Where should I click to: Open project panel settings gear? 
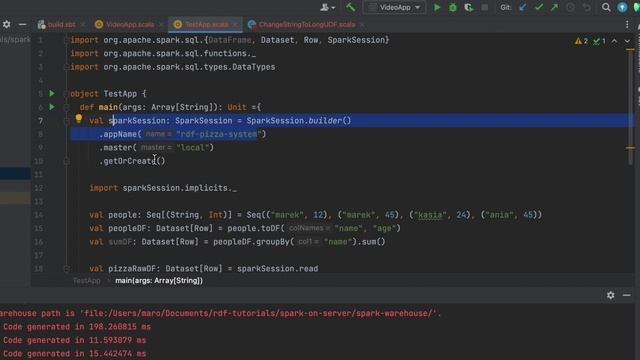(x=7, y=24)
